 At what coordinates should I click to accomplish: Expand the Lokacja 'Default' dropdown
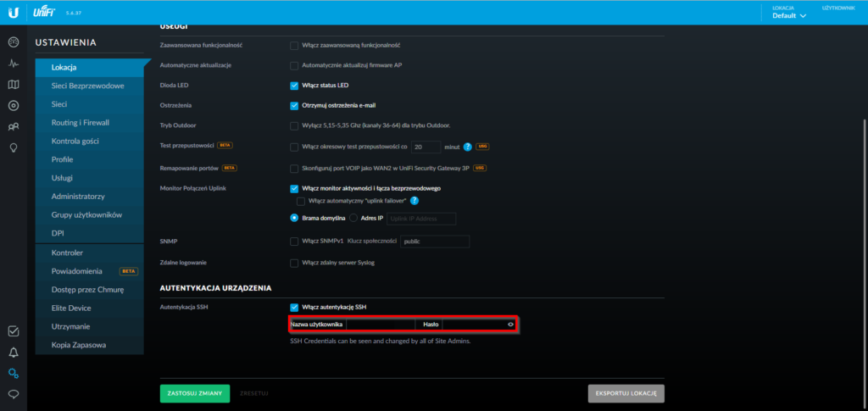pos(788,15)
